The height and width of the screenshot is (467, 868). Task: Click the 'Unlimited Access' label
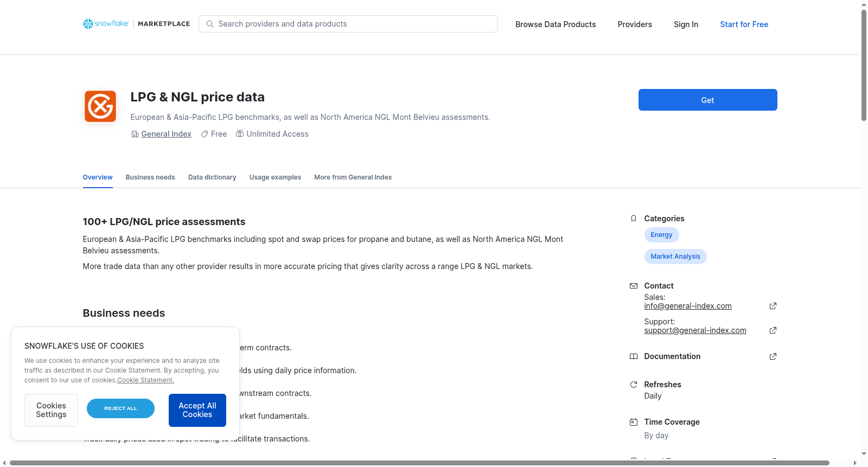[x=277, y=134]
